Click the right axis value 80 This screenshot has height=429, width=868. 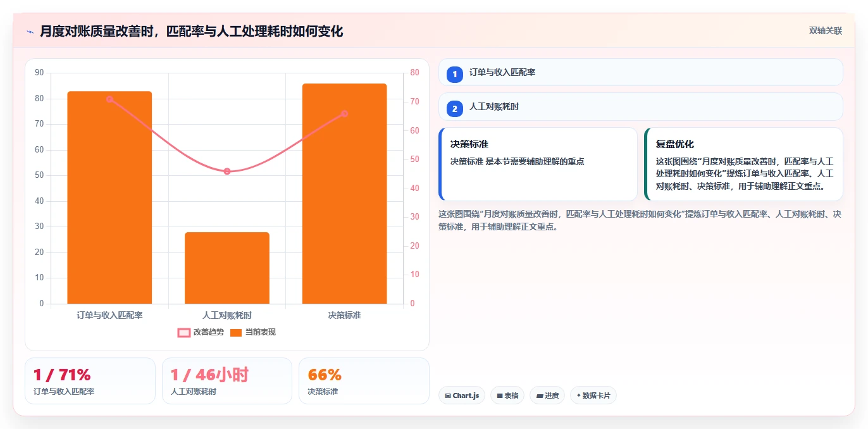pyautogui.click(x=414, y=73)
